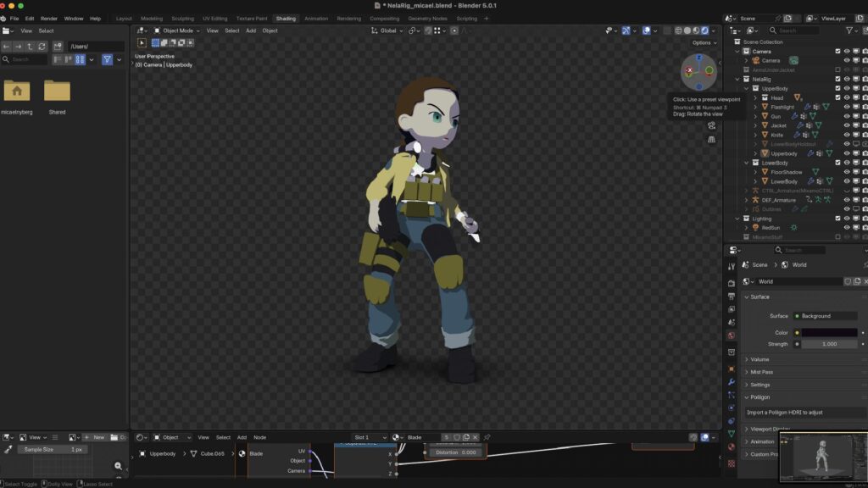The image size is (868, 488).
Task: Click the navigation gizmo in viewport
Action: pyautogui.click(x=698, y=71)
